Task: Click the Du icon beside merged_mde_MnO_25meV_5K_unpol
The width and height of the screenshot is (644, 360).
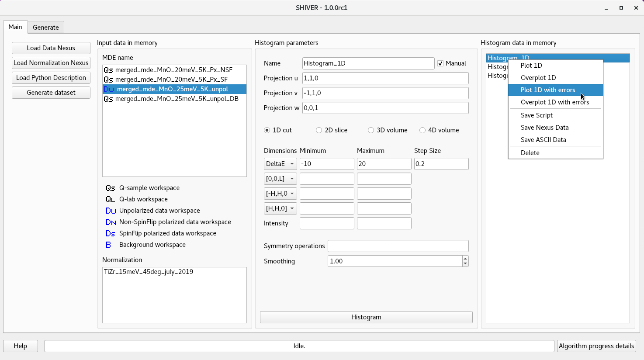Action: [x=108, y=89]
